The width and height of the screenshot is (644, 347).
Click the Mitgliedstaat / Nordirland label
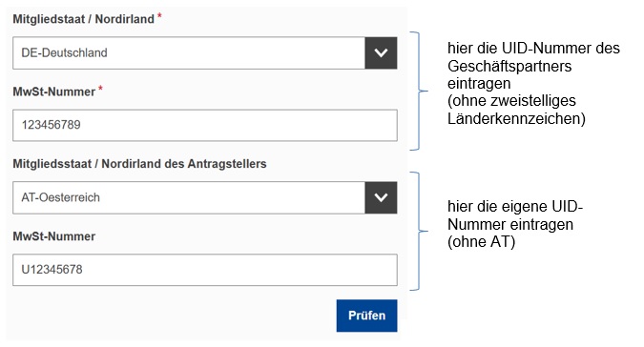pos(83,19)
